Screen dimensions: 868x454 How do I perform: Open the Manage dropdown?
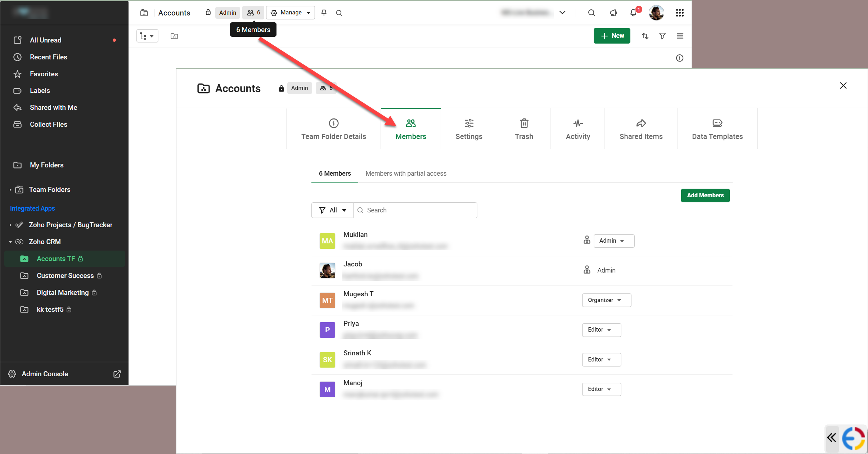tap(291, 13)
